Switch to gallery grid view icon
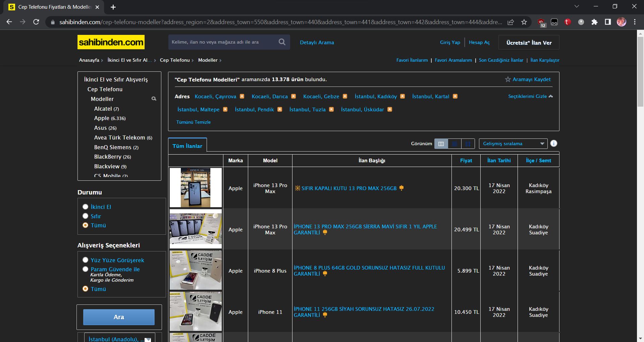The width and height of the screenshot is (644, 342). (468, 144)
